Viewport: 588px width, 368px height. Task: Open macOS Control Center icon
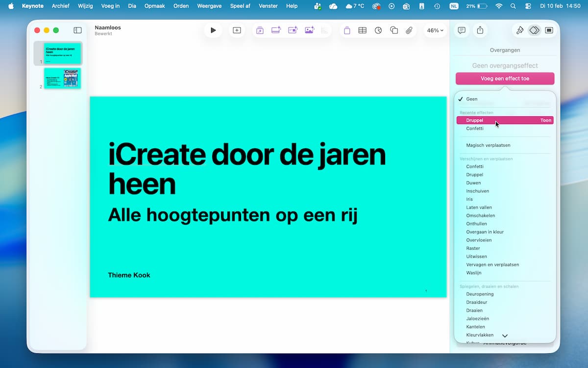click(x=528, y=6)
